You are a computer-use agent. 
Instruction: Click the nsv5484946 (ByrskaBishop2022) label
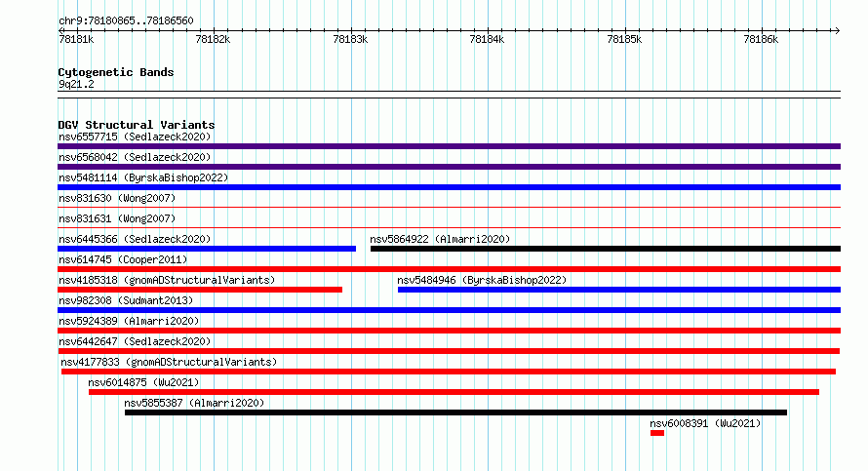pyautogui.click(x=482, y=280)
